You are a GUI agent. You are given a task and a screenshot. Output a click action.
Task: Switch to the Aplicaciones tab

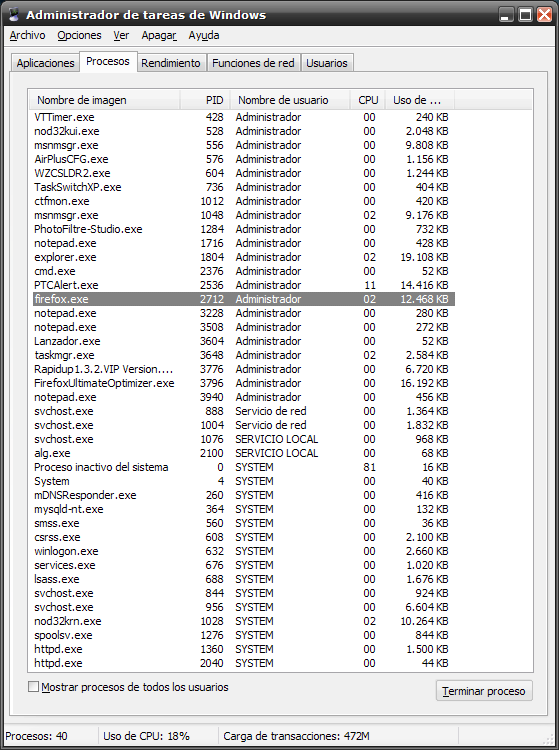pos(45,63)
